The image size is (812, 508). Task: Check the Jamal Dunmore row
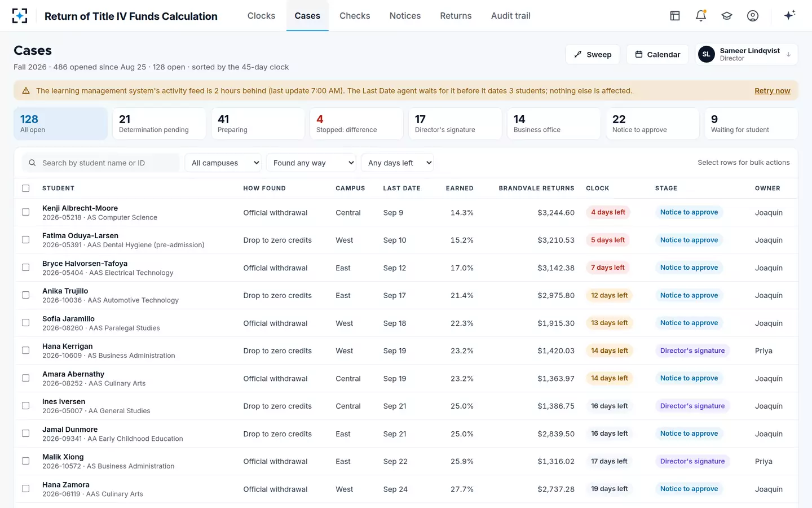[25, 433]
